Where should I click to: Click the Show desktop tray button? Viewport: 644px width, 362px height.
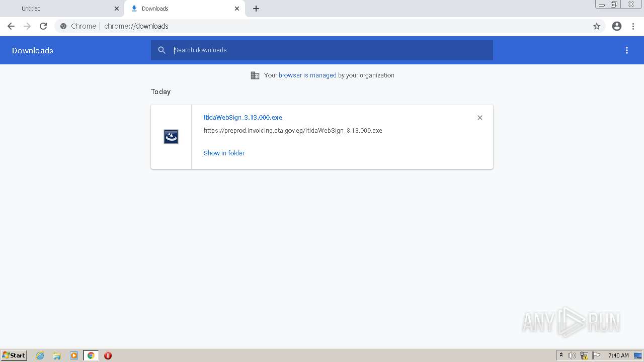tap(638, 355)
